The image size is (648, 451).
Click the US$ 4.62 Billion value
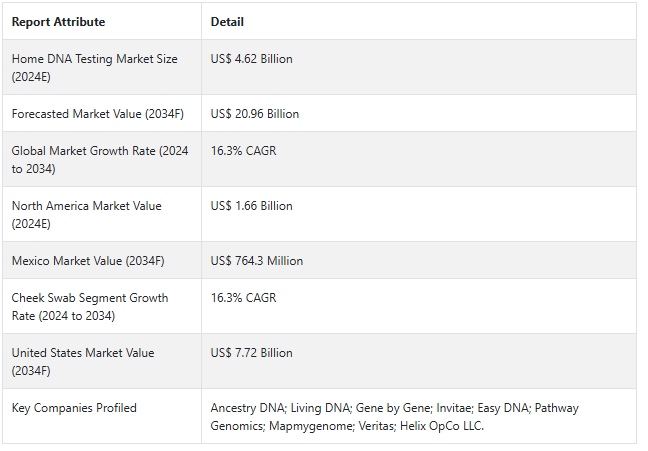click(252, 59)
